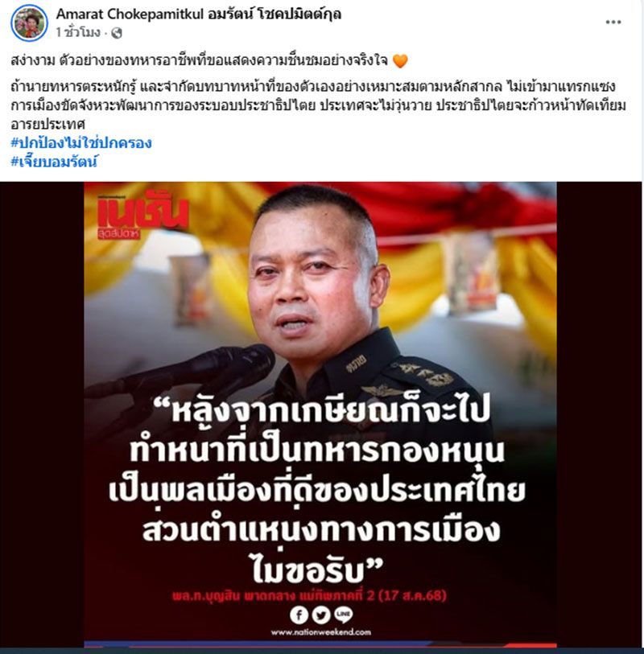The height and width of the screenshot is (654, 644).
Task: Click the white quote text on the image
Action: coord(317,490)
